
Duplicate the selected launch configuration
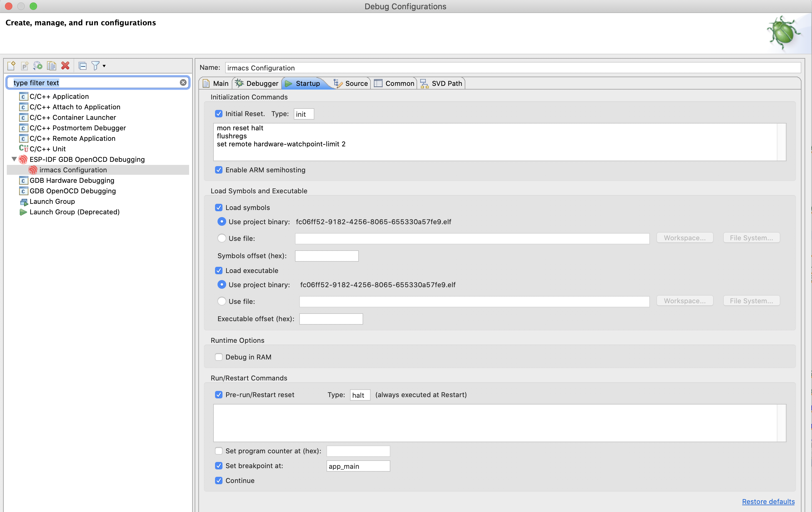(x=52, y=66)
